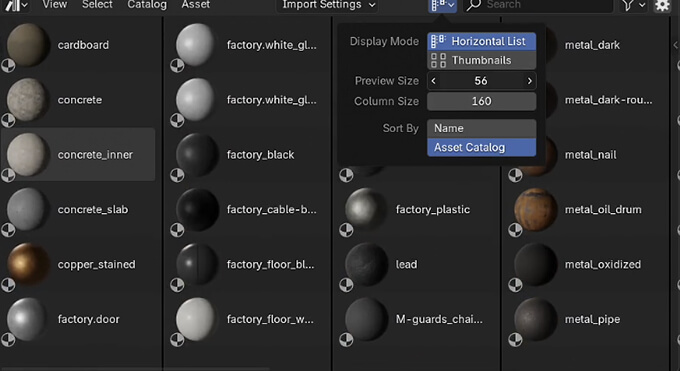
Task: Open the filter dropdown
Action: 633,5
